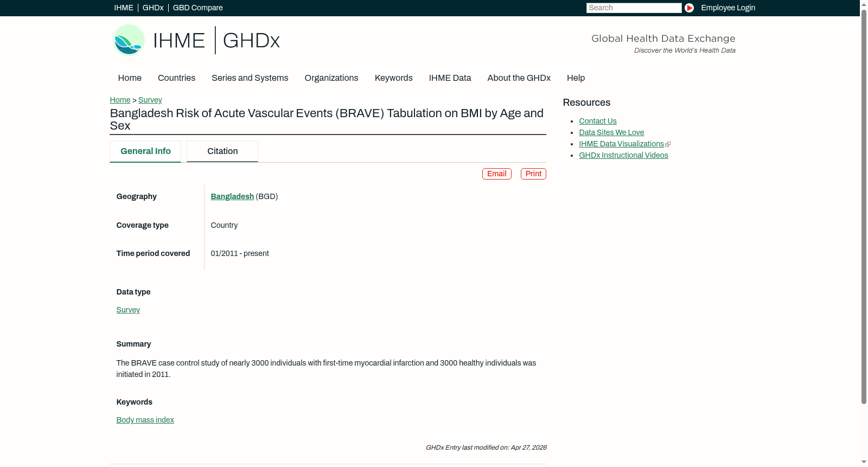The image size is (868, 467).
Task: Switch to the Citation tab
Action: click(222, 151)
